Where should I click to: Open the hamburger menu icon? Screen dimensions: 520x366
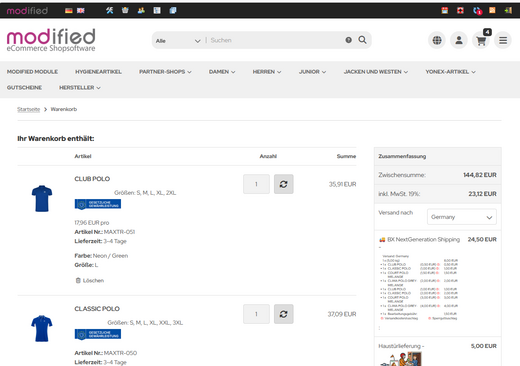(x=503, y=40)
